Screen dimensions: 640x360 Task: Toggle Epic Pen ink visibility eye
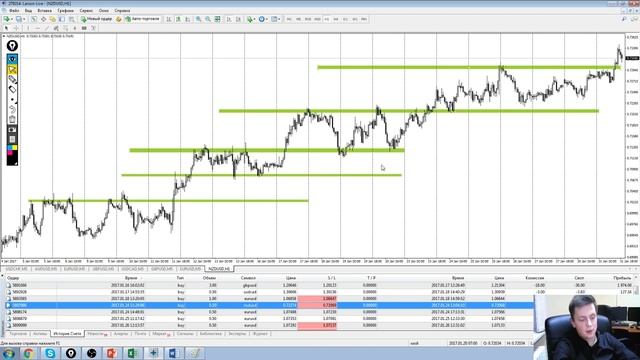click(x=12, y=59)
